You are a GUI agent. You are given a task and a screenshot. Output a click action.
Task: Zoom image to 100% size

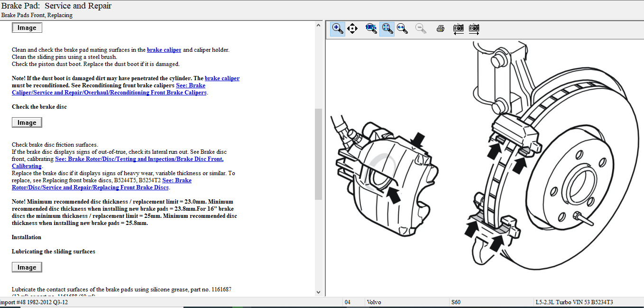(371, 28)
